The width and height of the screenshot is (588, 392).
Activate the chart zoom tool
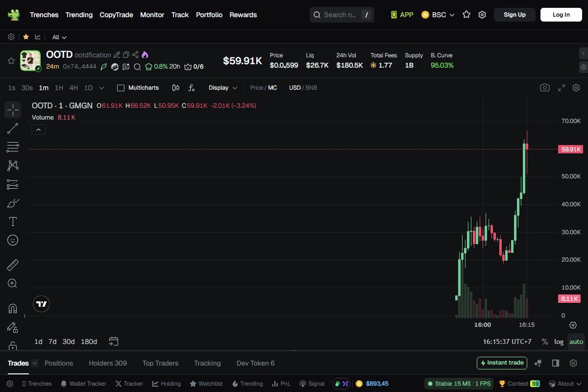click(13, 283)
